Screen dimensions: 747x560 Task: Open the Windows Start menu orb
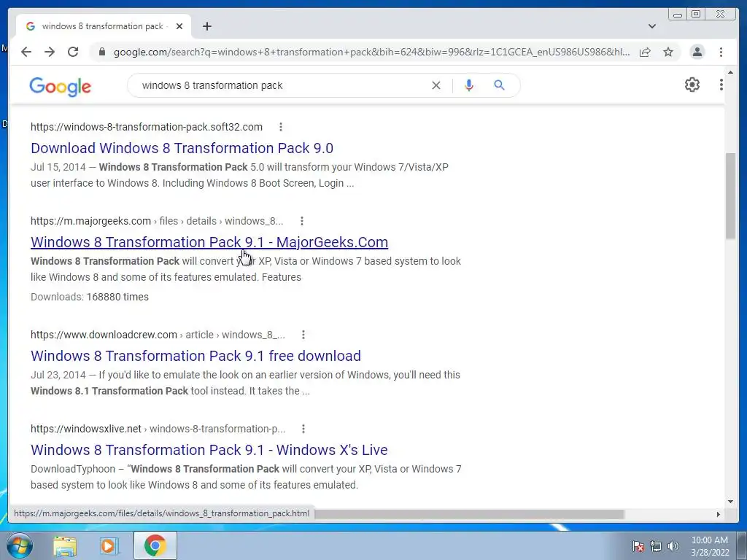pos(19,545)
